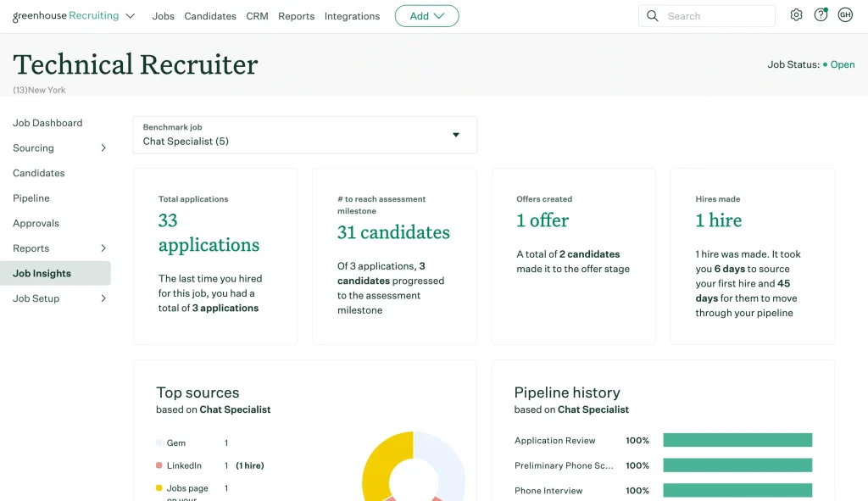
Task: Click the search magnifier icon
Action: pos(652,15)
